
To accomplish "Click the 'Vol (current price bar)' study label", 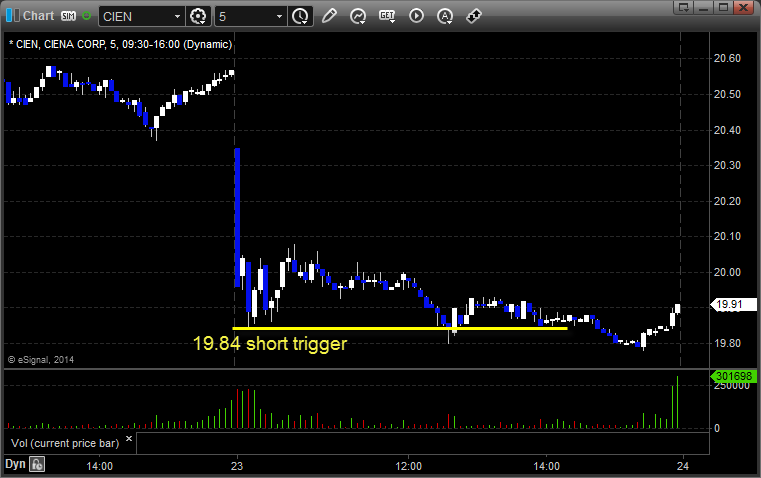I will point(65,443).
